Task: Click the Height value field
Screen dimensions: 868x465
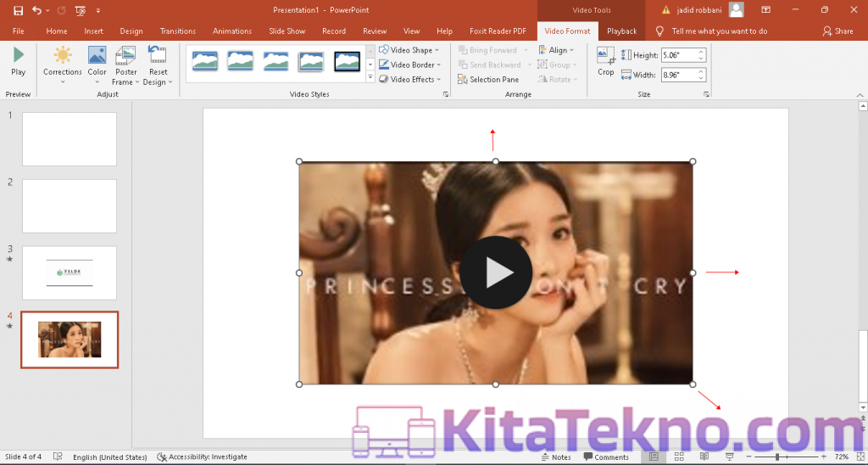Action: pos(679,55)
